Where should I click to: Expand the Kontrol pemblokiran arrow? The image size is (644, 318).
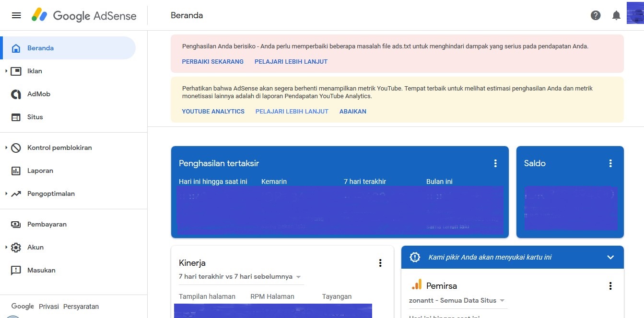click(6, 148)
